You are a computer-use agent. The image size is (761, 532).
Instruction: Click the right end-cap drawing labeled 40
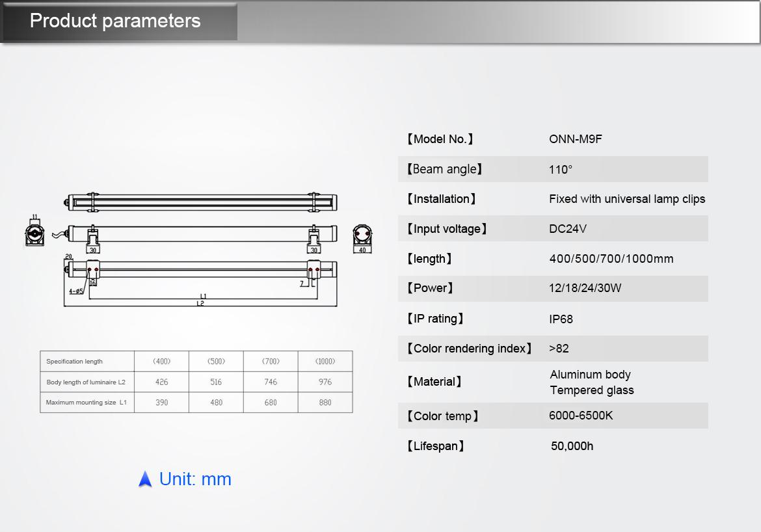point(362,237)
